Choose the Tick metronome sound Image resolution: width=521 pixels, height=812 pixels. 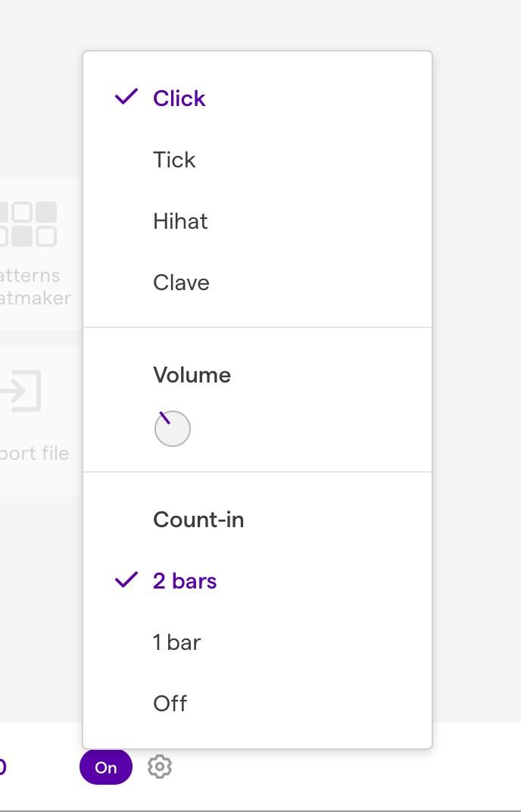[x=174, y=160]
